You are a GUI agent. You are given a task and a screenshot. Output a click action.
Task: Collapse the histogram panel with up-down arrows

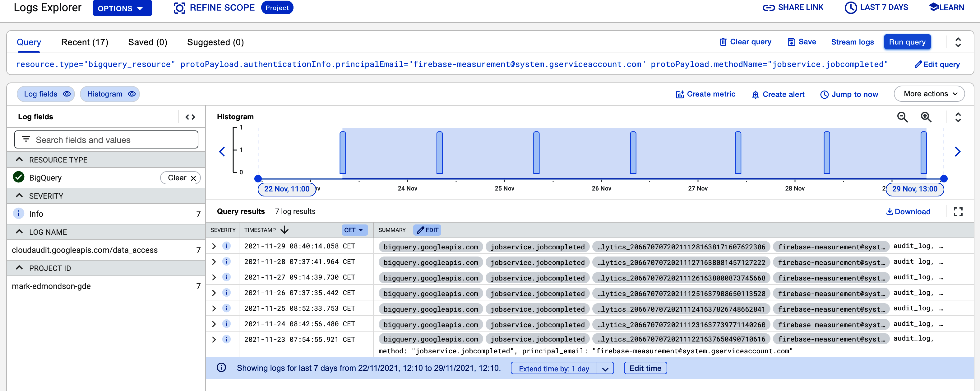[958, 117]
